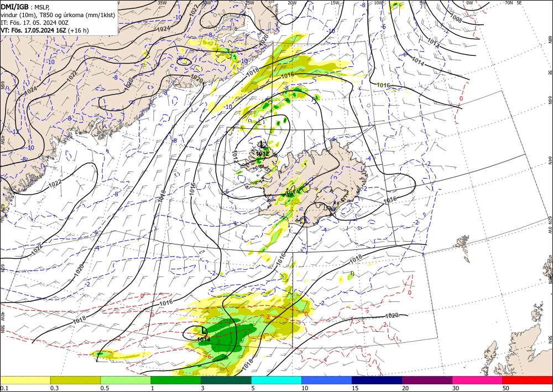Click the '10W' longitude label
This screenshot has width=553, height=392.
378,2
